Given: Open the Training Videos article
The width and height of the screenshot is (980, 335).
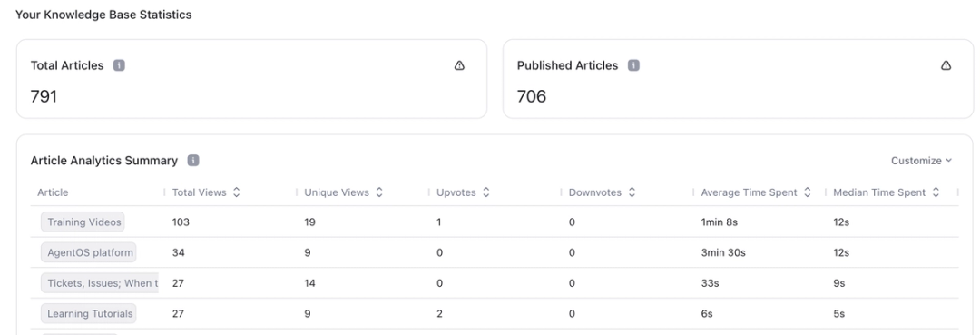Looking at the screenshot, I should click(x=83, y=222).
